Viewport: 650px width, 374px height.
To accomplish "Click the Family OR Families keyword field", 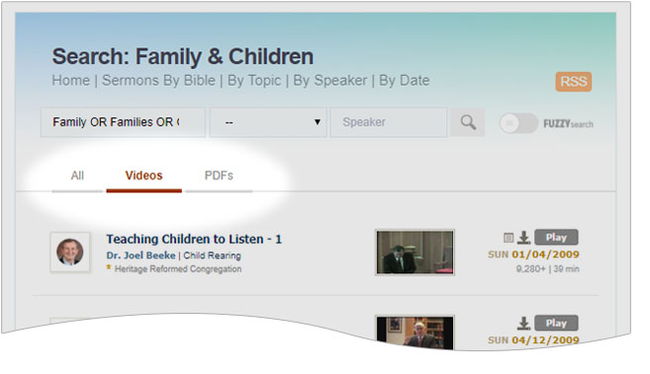I will tap(123, 122).
